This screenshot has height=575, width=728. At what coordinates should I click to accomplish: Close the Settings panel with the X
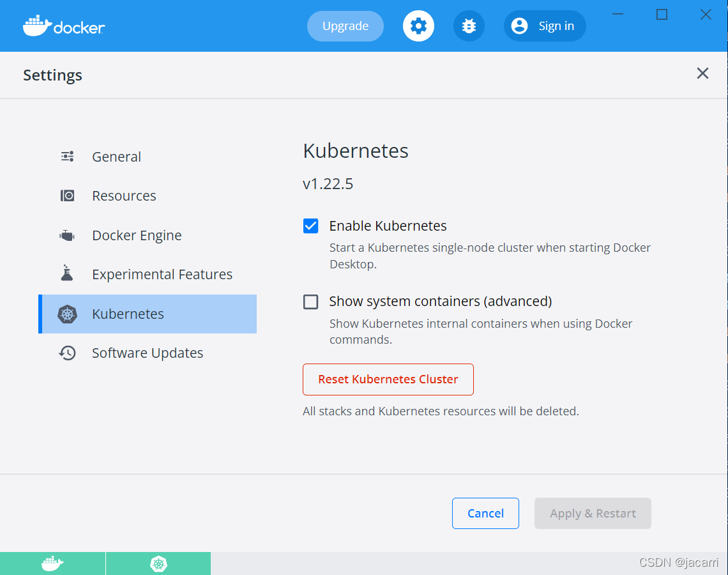point(702,73)
